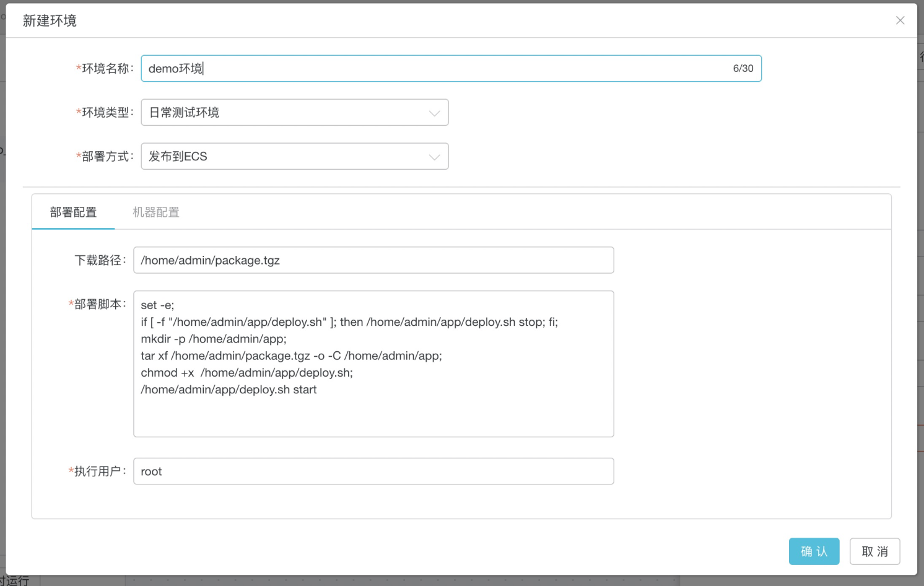Click the 部署脚本 label
This screenshot has width=924, height=586.
point(97,304)
